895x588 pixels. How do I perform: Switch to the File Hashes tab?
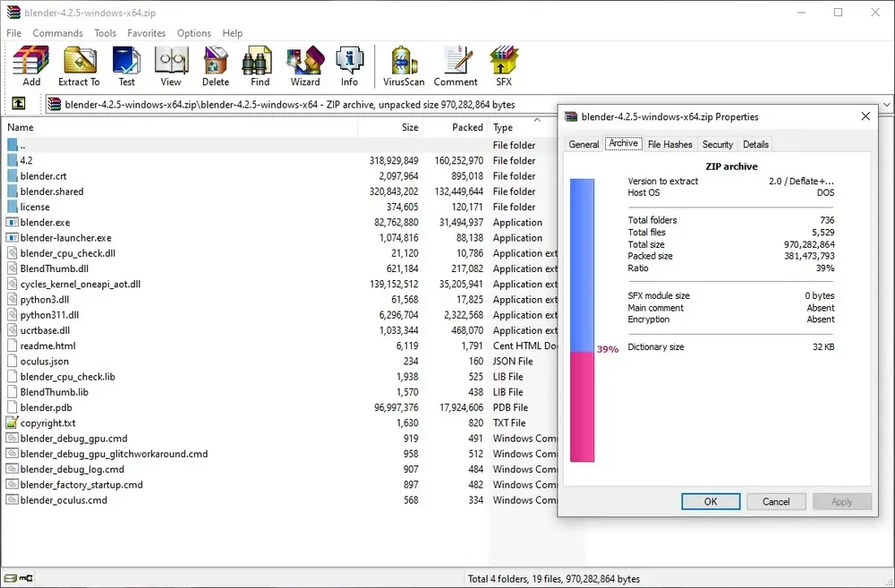670,144
